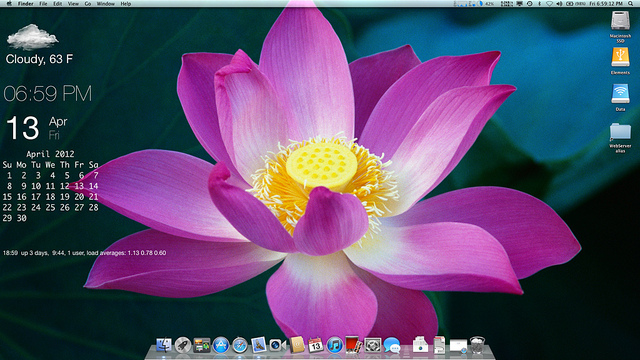Open the Apple menu
640x360 pixels.
9,4
